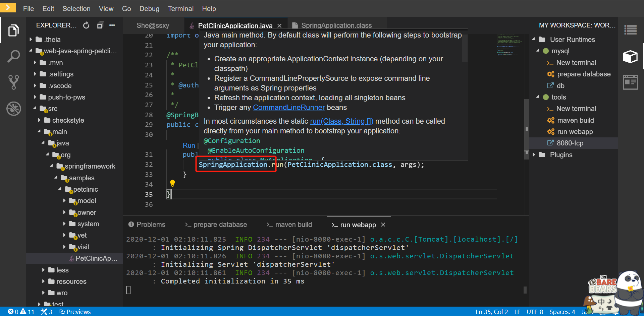Click the error count icon in status bar
644x316 pixels.
pyautogui.click(x=11, y=312)
